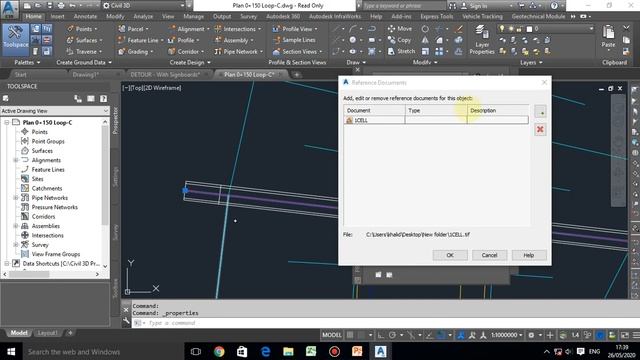Image resolution: width=640 pixels, height=360 pixels.
Task: Click OK in Reference Documents dialog
Action: (450, 255)
